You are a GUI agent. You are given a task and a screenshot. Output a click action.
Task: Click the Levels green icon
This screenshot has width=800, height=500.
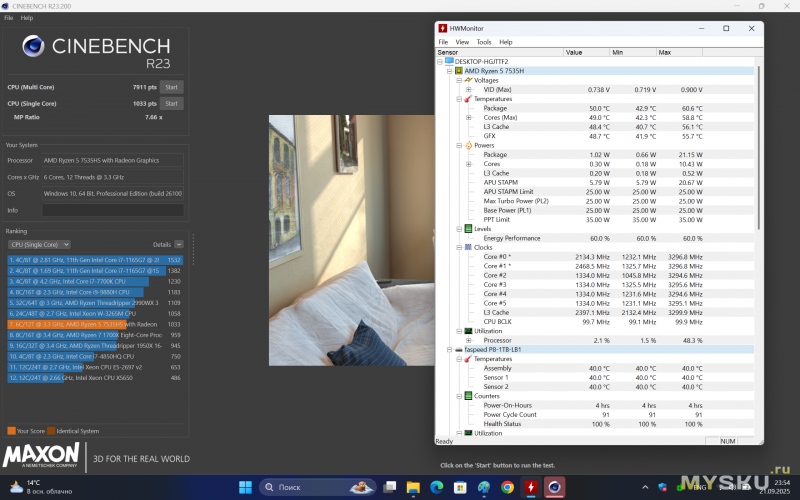(468, 229)
